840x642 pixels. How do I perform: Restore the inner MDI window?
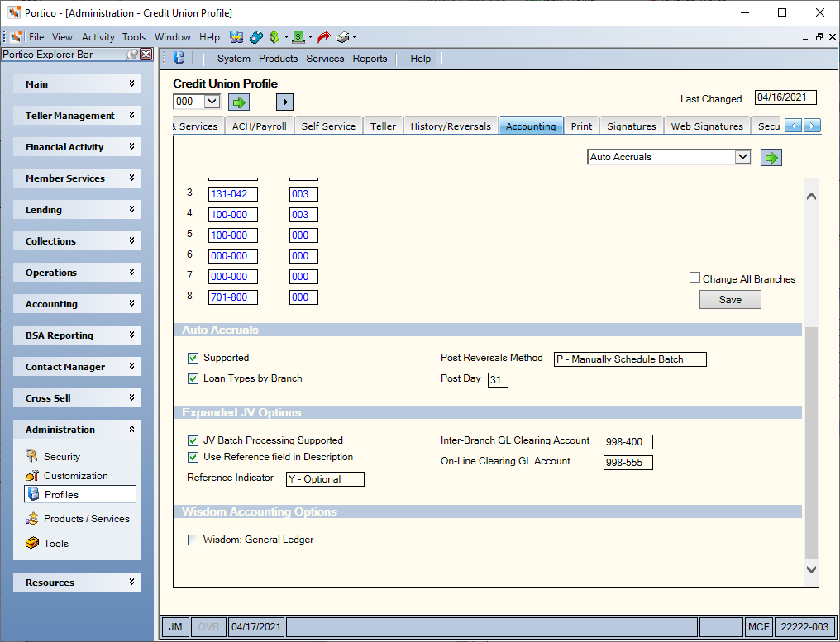[x=819, y=37]
